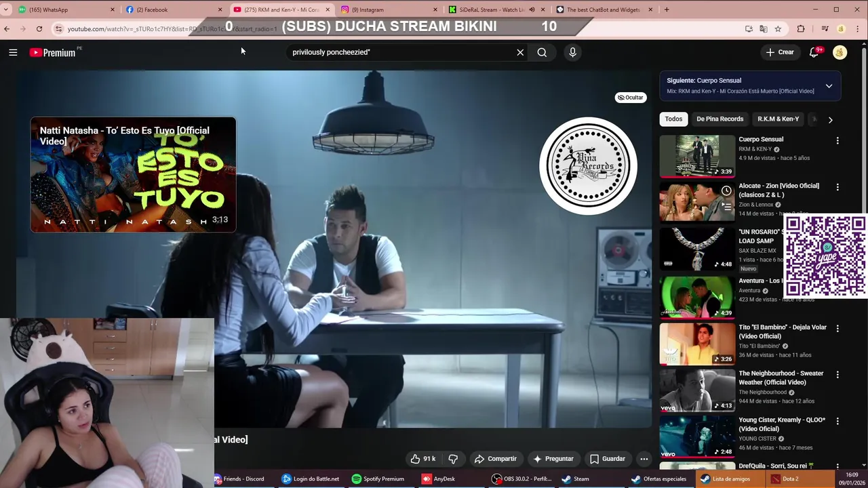
Task: Open the Natti Natasha suggested video card
Action: [133, 175]
